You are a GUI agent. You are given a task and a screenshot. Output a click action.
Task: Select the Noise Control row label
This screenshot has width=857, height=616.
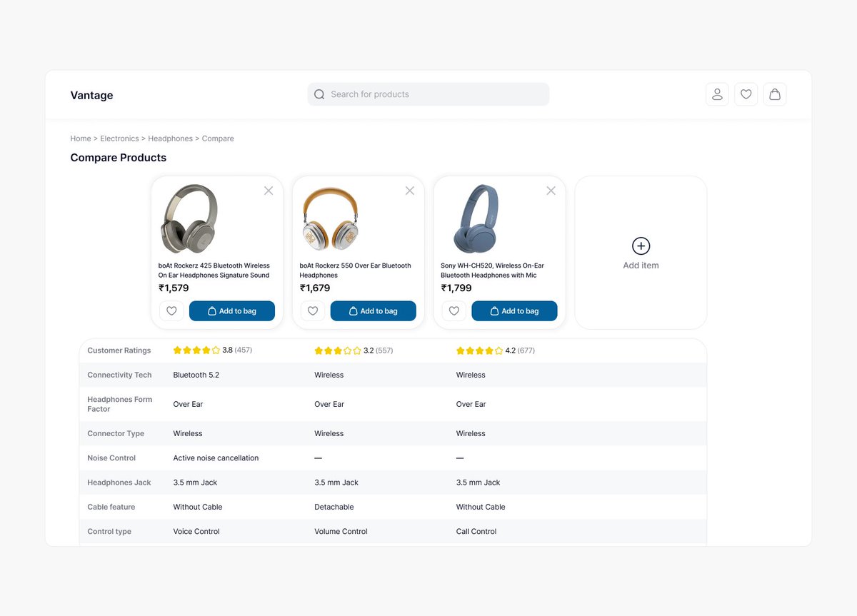111,458
